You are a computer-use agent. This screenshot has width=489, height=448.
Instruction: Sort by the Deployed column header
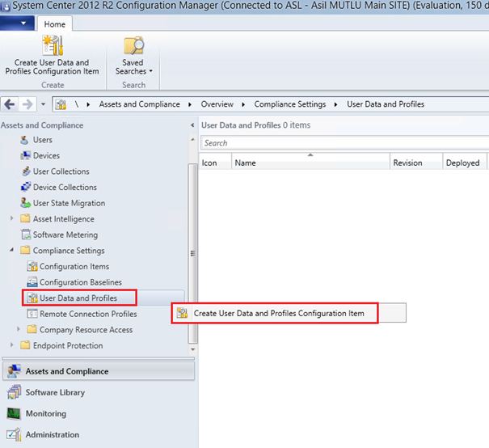click(x=465, y=163)
